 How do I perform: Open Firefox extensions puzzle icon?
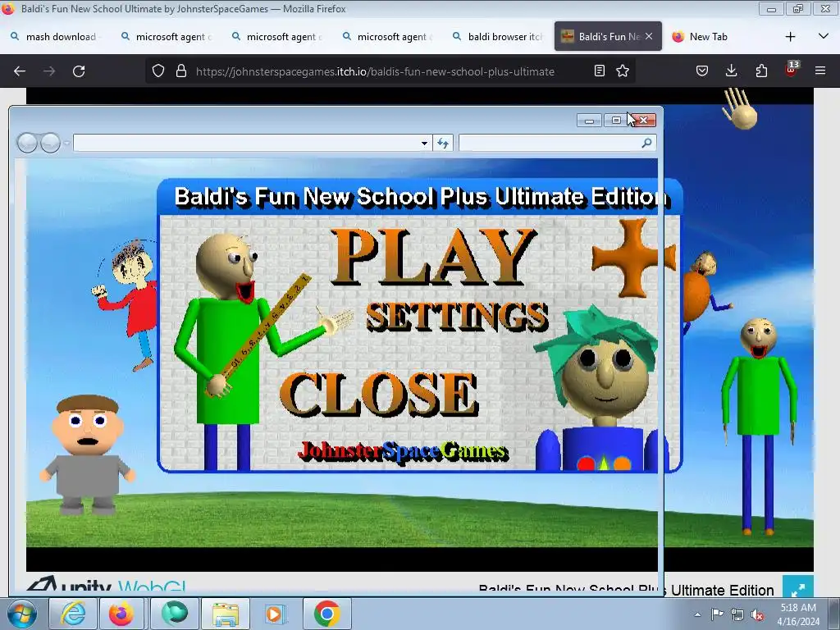pyautogui.click(x=761, y=71)
